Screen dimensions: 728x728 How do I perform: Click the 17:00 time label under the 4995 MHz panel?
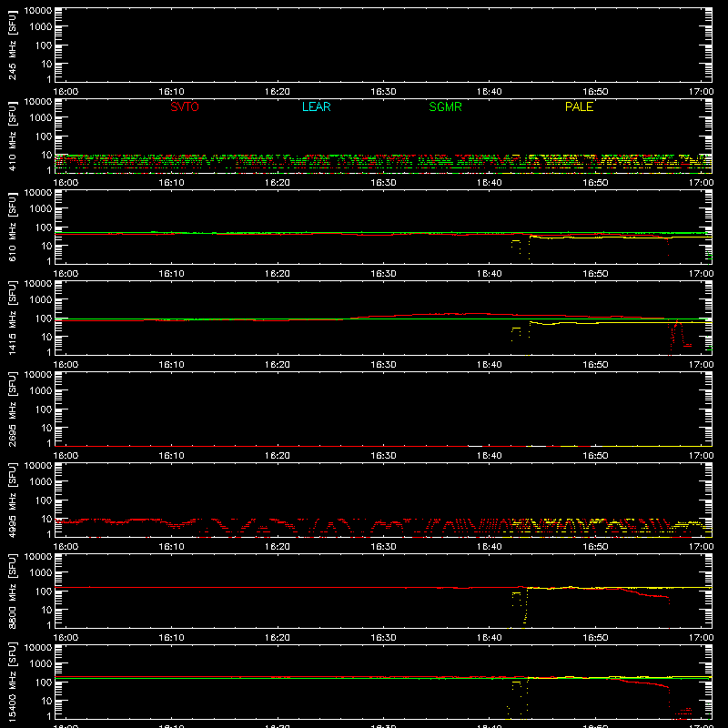pos(701,547)
